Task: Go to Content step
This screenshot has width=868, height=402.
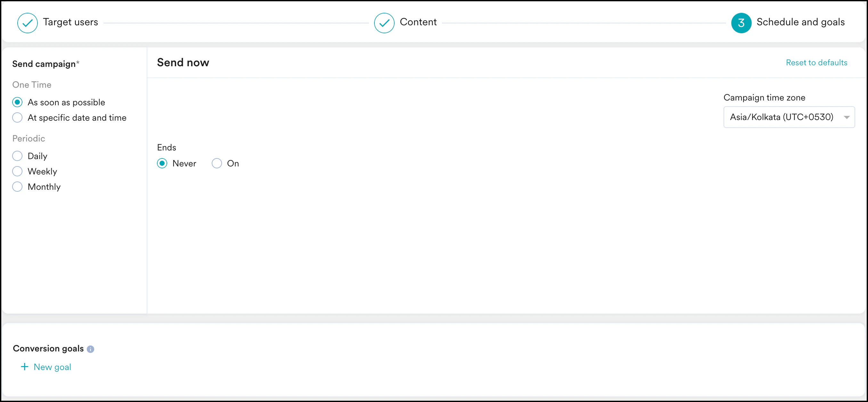Action: coord(418,22)
